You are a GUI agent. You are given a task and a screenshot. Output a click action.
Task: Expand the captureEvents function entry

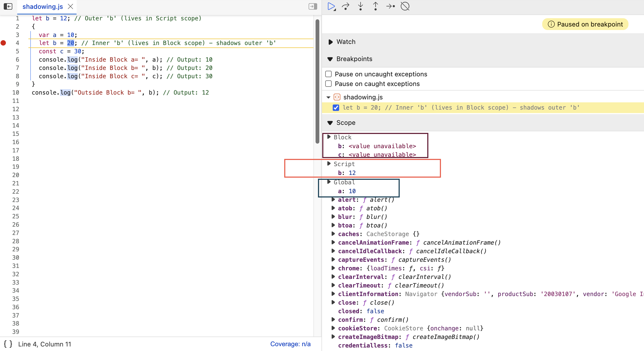[x=333, y=259]
